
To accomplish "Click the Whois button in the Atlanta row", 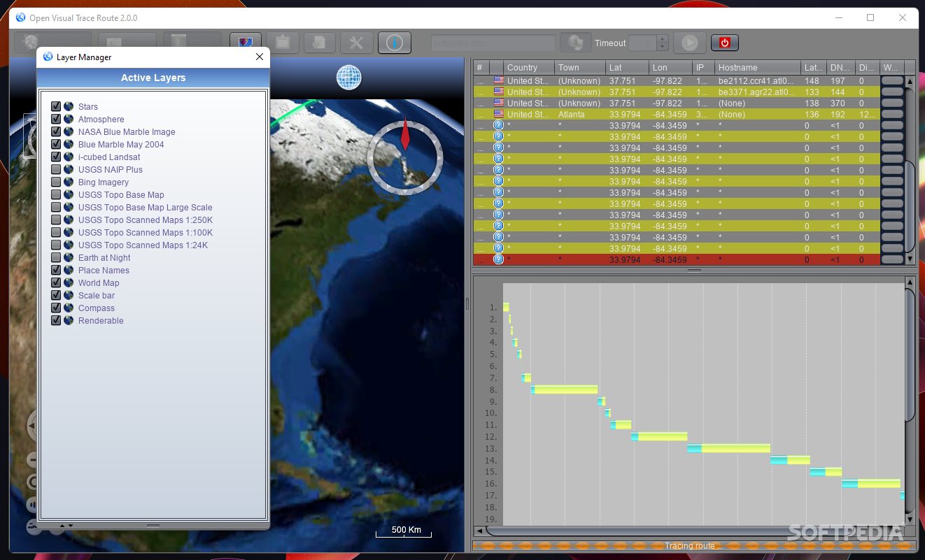I will pos(892,115).
